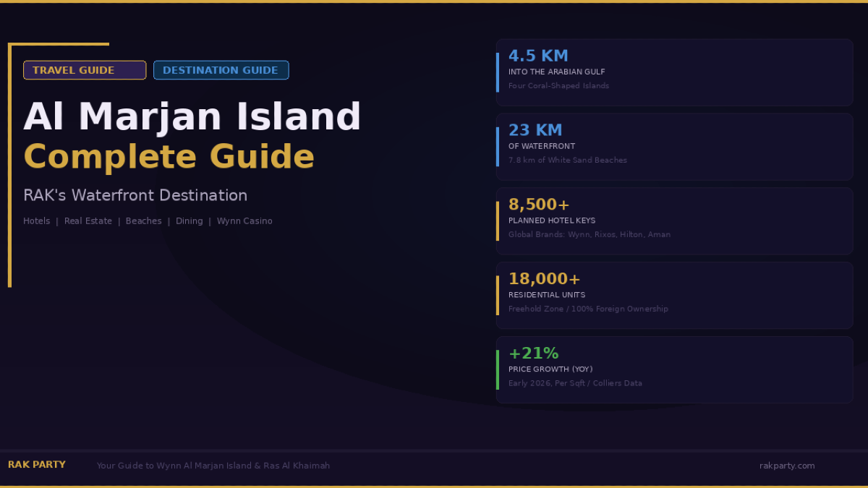Click the Al Marjan Island heading
This screenshot has height=488, width=868.
[x=192, y=116]
